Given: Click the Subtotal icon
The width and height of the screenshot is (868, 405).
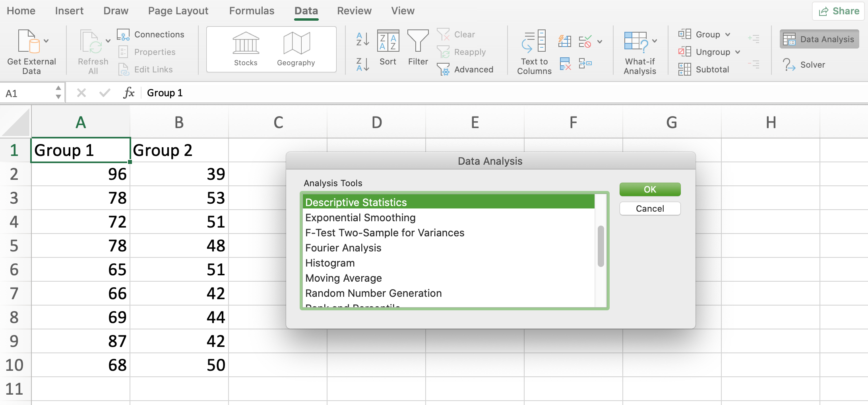Looking at the screenshot, I should (x=684, y=69).
